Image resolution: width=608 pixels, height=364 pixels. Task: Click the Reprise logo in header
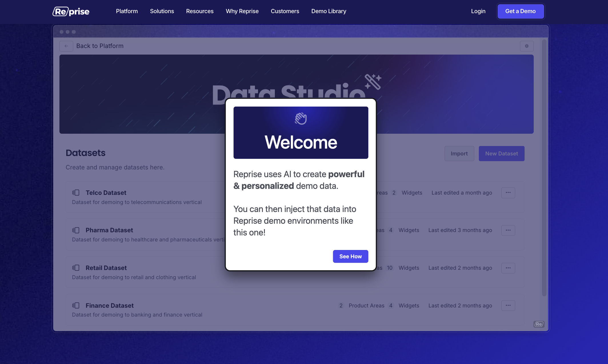click(71, 11)
